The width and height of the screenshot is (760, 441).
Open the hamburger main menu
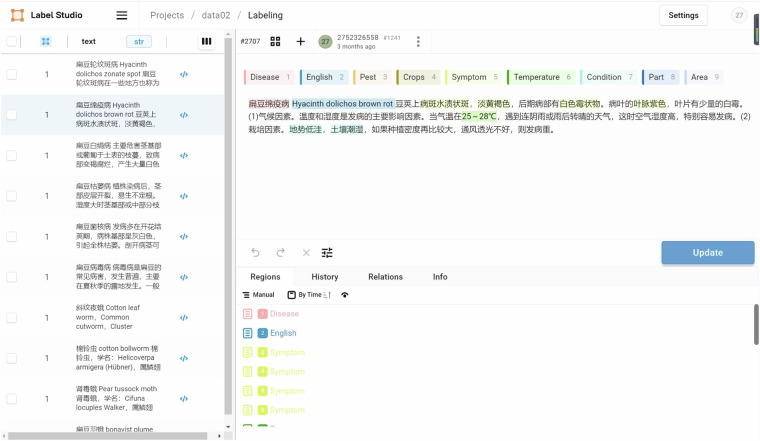pos(122,16)
